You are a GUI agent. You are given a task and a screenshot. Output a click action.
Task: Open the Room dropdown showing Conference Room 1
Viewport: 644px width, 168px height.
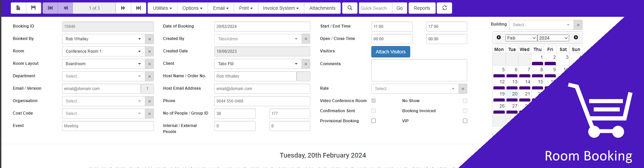point(104,51)
